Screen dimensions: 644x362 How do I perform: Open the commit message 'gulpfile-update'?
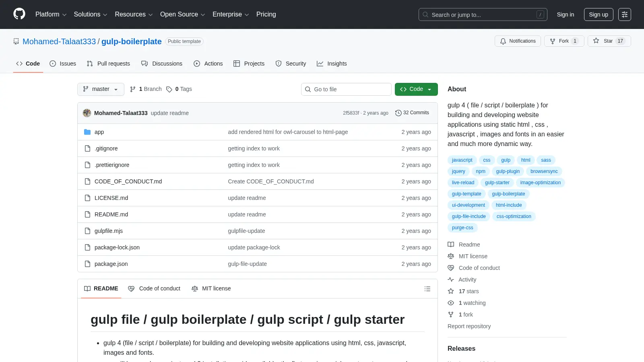coord(246,231)
